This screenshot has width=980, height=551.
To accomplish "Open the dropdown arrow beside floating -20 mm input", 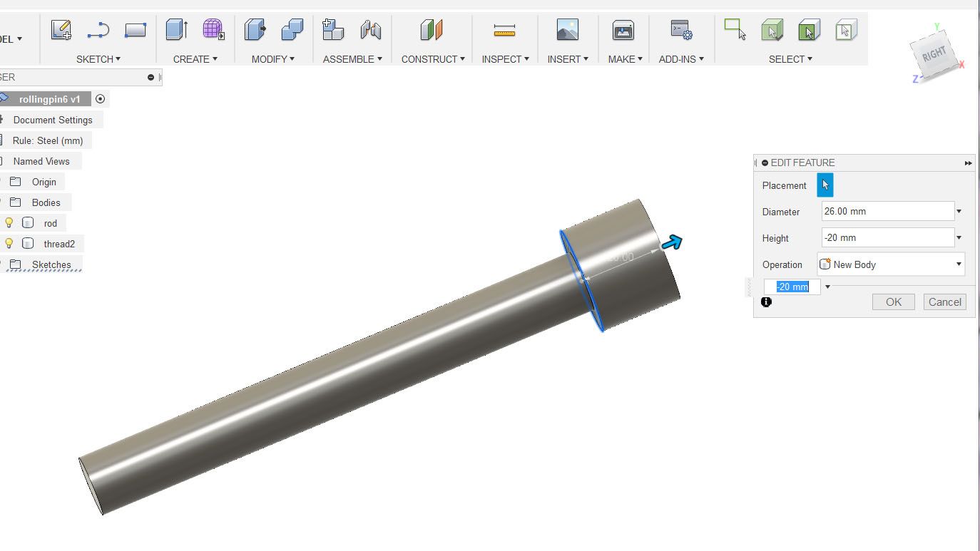I will 827,287.
